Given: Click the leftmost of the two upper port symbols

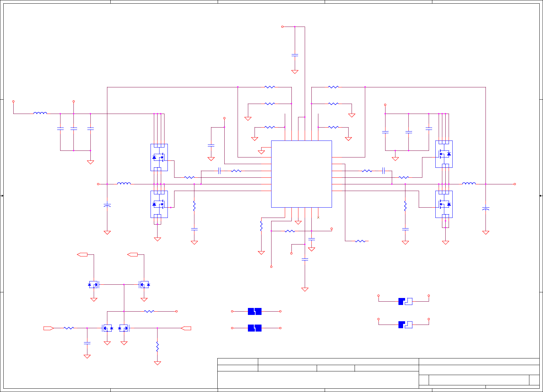Looking at the screenshot, I should (82, 254).
